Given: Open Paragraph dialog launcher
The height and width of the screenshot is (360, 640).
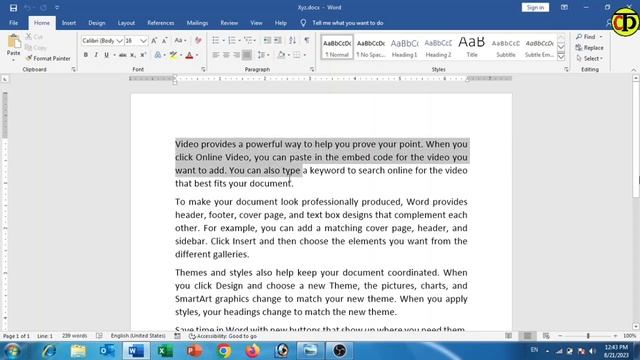Looking at the screenshot, I should 312,69.
